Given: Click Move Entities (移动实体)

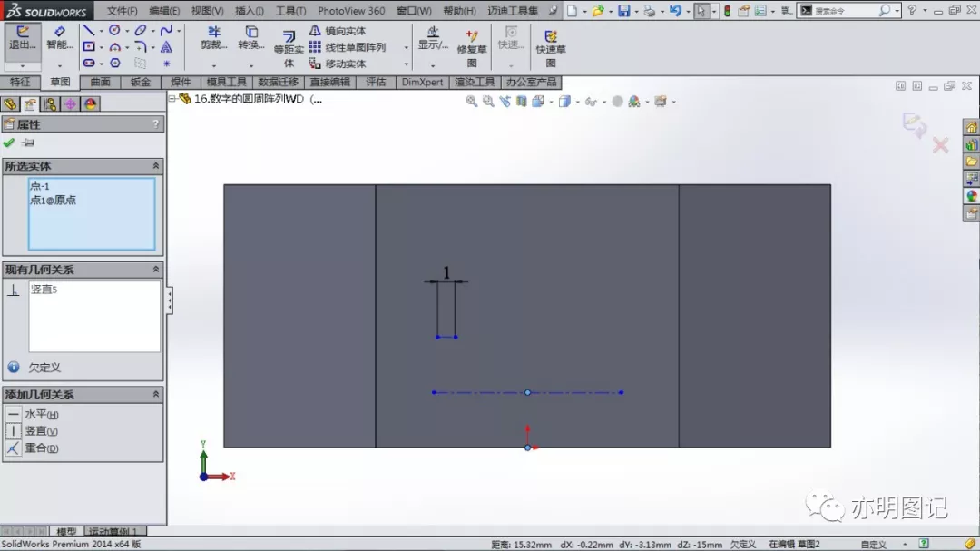Looking at the screenshot, I should (338, 64).
